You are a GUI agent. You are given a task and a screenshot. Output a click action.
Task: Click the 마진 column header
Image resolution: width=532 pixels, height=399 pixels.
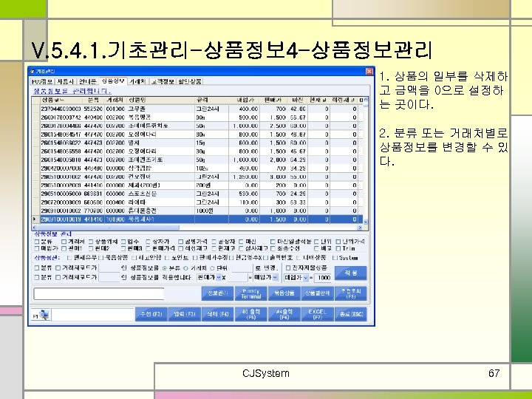click(297, 100)
